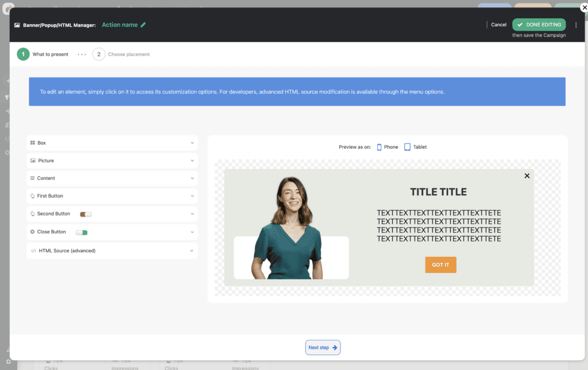Click the Cancel link

pos(498,25)
